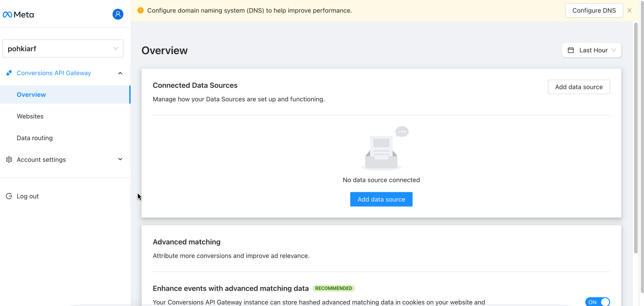Screen dimensions: 644x306
Task: Click the page vertical scrollbar
Action: click(x=636, y=135)
